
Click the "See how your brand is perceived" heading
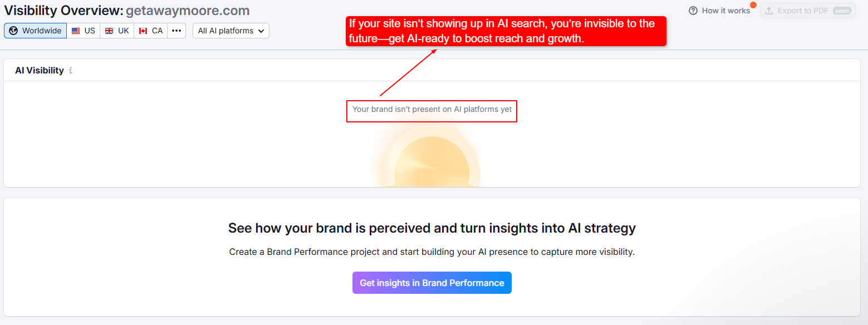[x=432, y=228]
